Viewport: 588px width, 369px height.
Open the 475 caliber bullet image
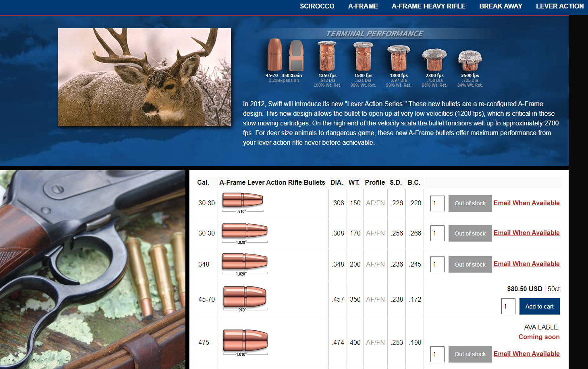[245, 342]
